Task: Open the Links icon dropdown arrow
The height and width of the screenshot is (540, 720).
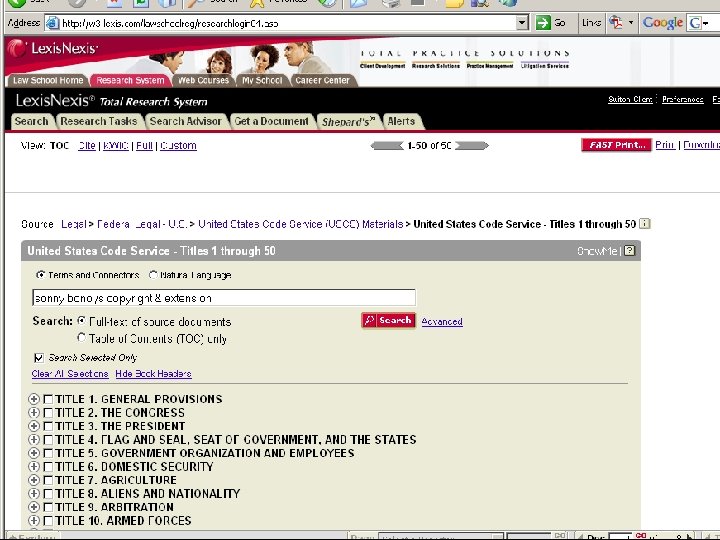Action: [630, 22]
